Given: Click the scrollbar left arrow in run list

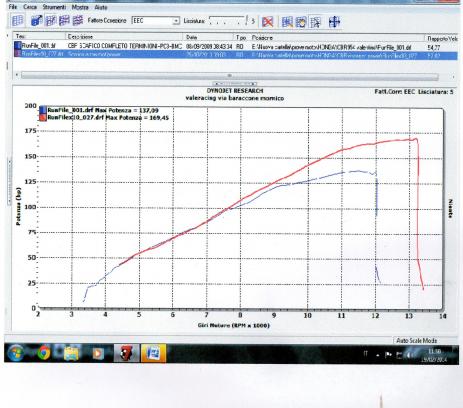Looking at the screenshot, I should pos(17,75).
